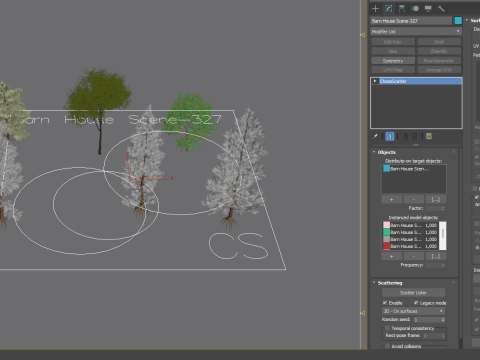
Task: Click the object color swatch beside name
Action: pyautogui.click(x=458, y=21)
